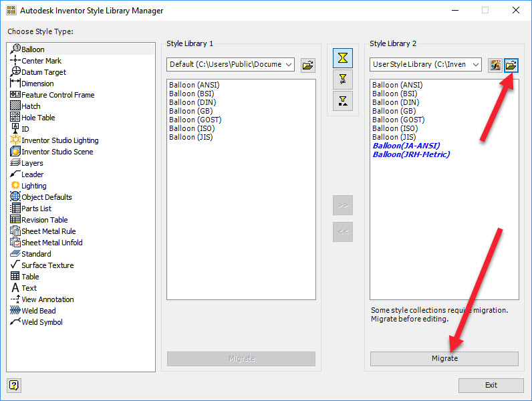Select Balloon (DIN) in Style Library 1
Image resolution: width=532 pixels, height=401 pixels.
click(x=192, y=102)
